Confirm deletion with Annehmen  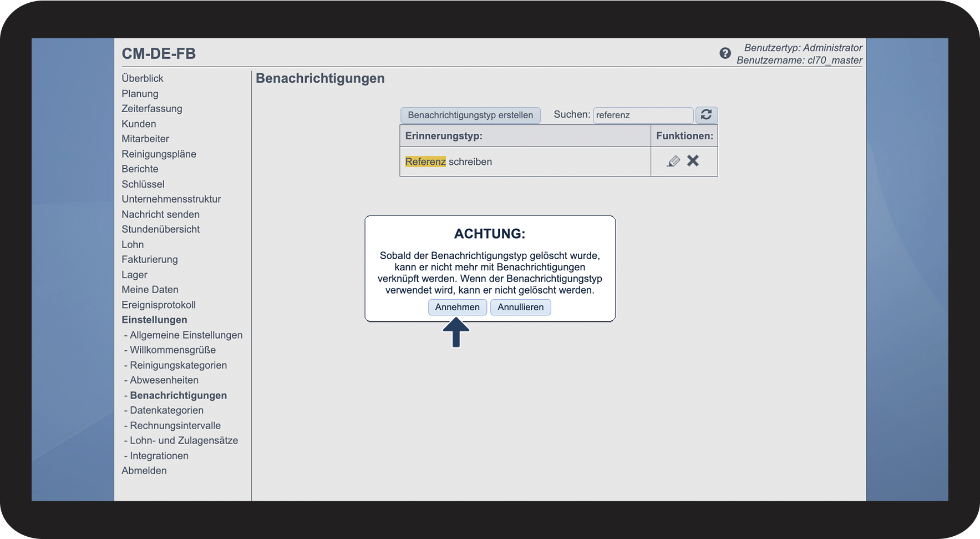coord(458,307)
